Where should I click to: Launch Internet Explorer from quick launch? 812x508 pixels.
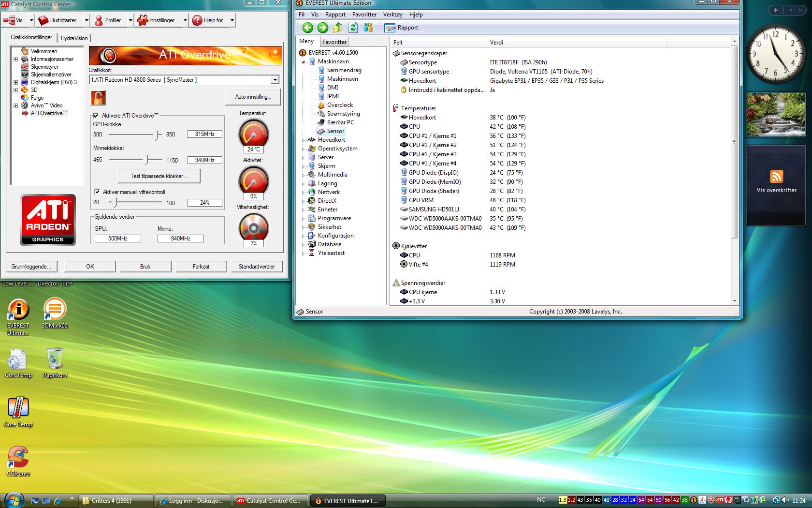tap(58, 501)
